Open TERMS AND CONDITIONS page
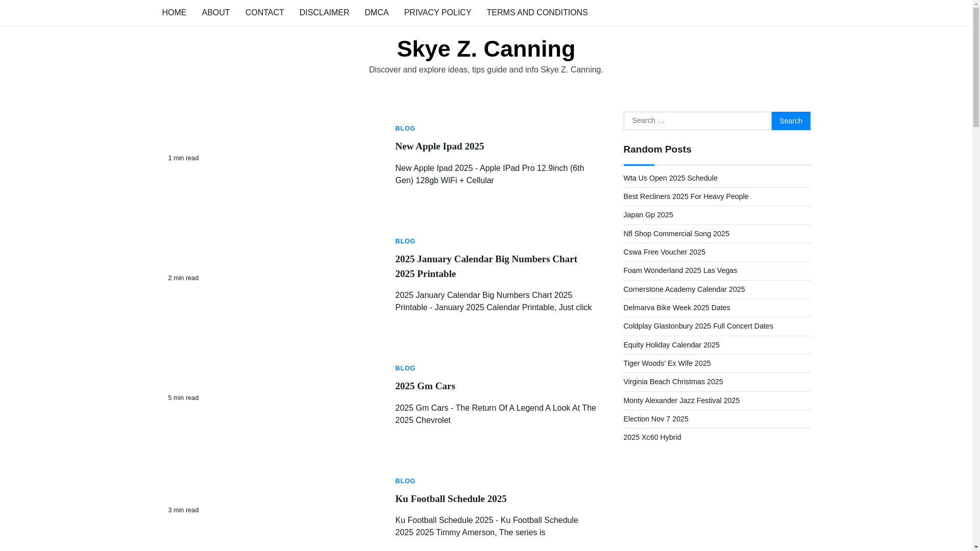The image size is (980, 551). (537, 12)
